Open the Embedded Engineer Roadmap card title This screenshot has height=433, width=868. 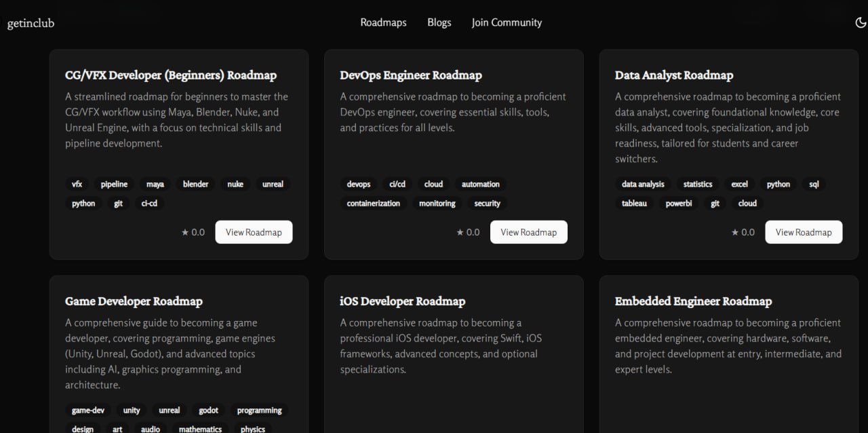693,301
